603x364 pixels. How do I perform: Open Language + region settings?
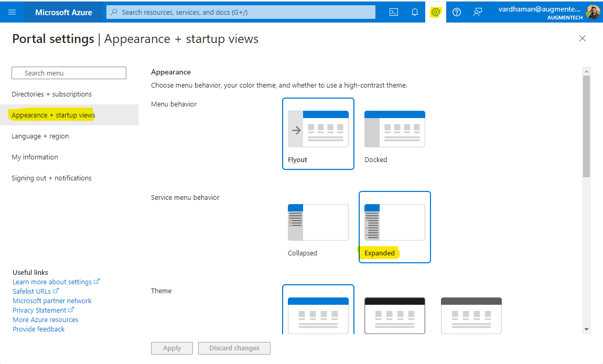point(40,136)
